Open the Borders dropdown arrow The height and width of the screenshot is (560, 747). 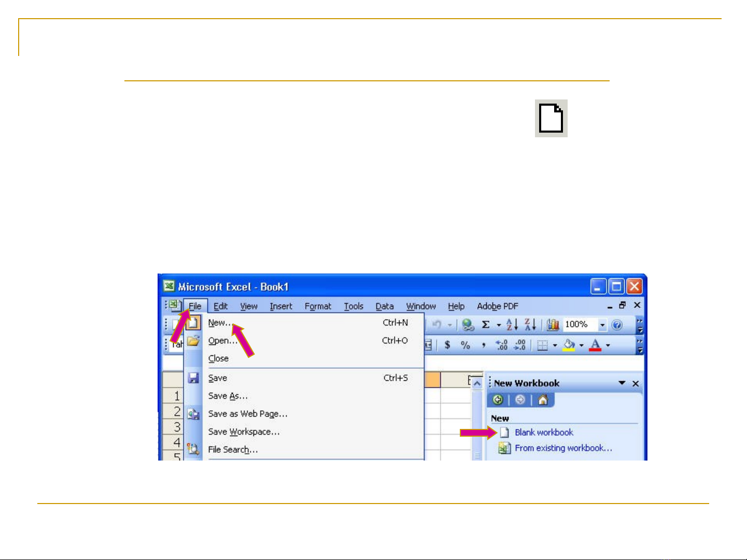pyautogui.click(x=555, y=345)
